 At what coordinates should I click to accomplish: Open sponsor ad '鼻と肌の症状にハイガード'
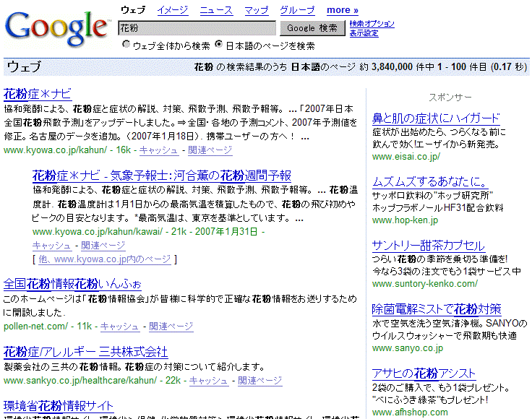coord(436,118)
